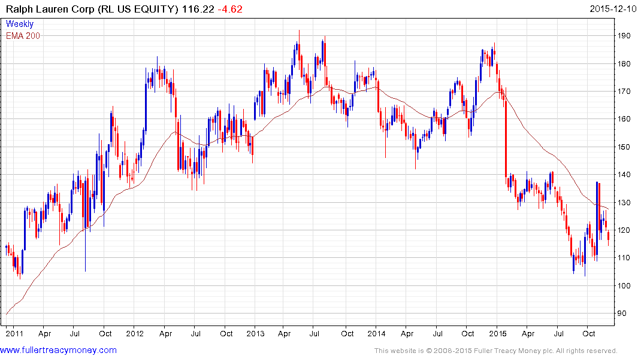The image size is (644, 359).
Task: Click the 130 price axis label
Action: point(624,202)
